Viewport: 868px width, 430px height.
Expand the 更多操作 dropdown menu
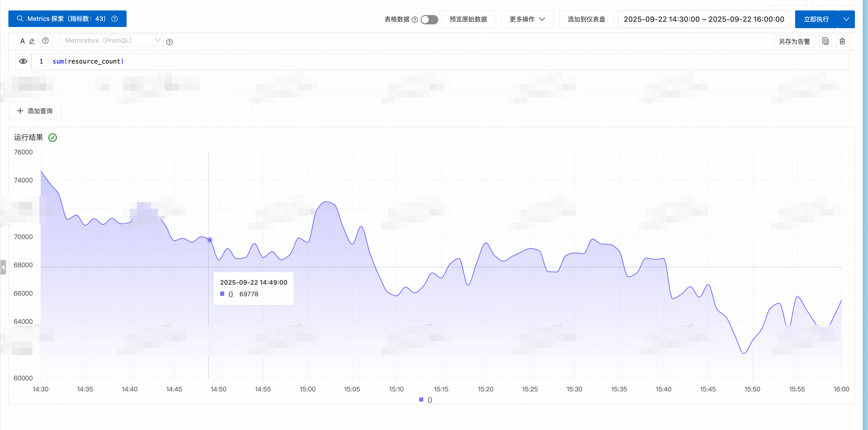pyautogui.click(x=527, y=19)
